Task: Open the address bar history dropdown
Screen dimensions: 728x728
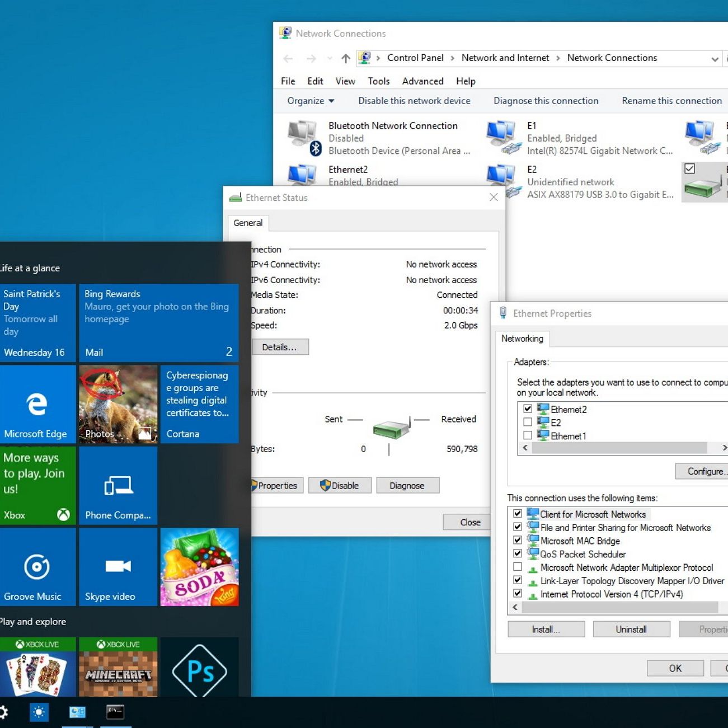Action: pos(715,59)
